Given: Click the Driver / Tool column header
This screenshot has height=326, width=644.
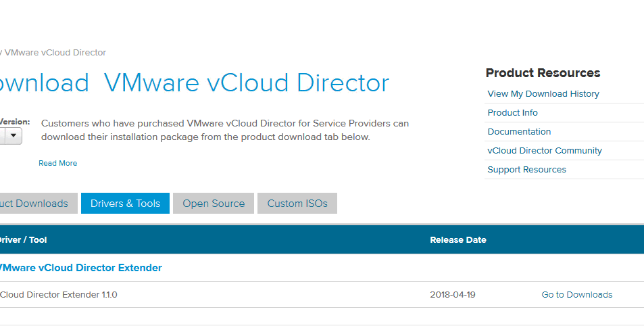Looking at the screenshot, I should coord(23,240).
